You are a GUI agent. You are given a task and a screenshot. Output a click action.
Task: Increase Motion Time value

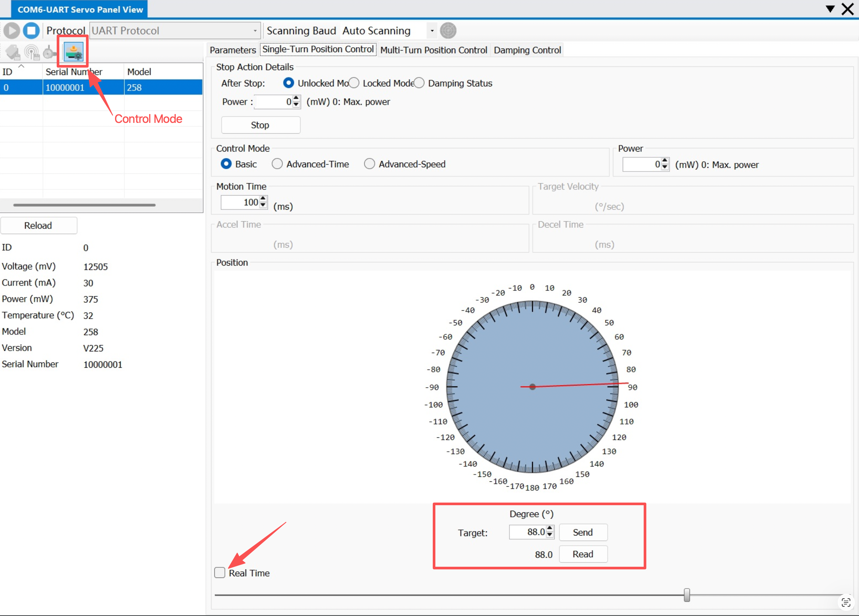[x=263, y=199]
